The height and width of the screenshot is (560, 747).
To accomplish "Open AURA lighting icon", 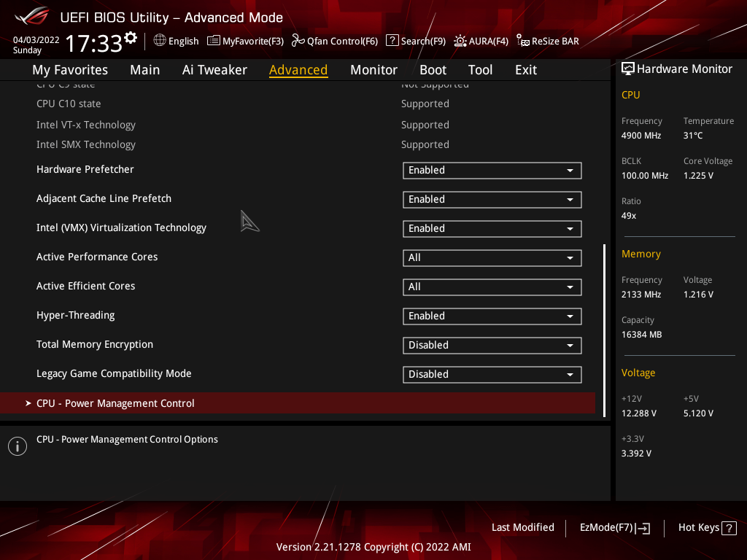I will 460,41.
